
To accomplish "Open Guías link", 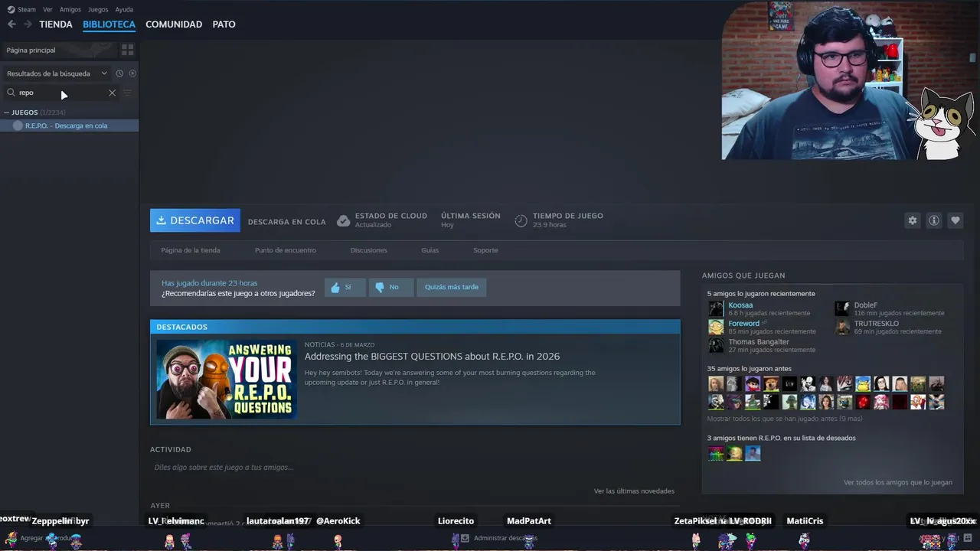I will (x=430, y=250).
